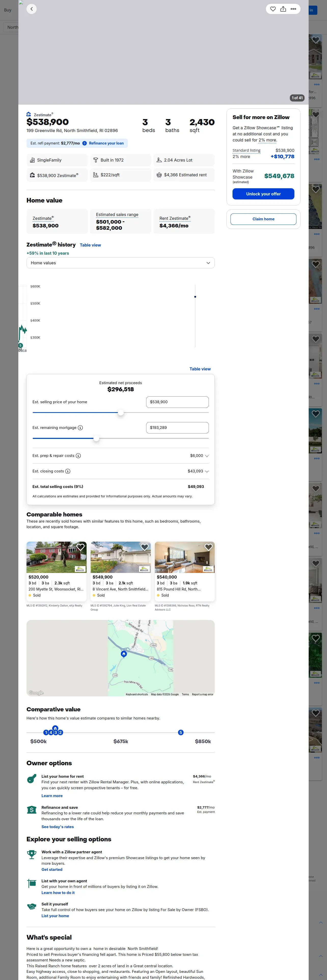Open Learn how to do it link
This screenshot has width=327, height=980.
pos(58,892)
